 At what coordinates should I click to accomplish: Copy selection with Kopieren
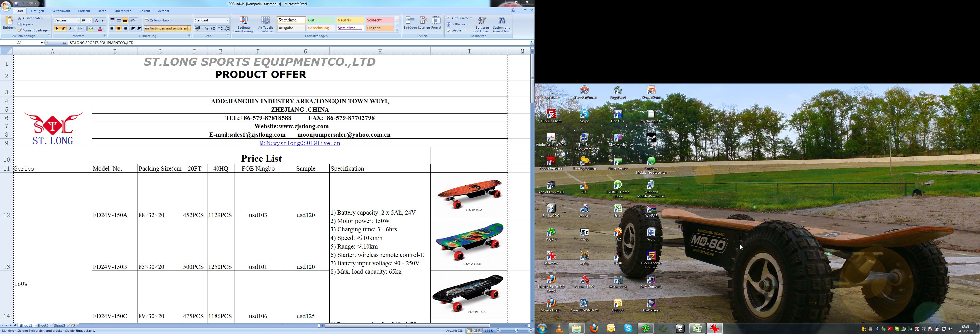tap(26, 24)
